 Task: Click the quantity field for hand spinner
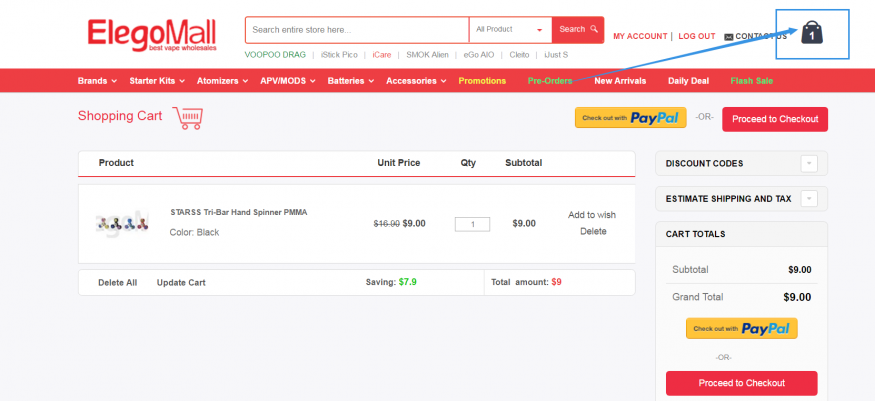tap(472, 224)
